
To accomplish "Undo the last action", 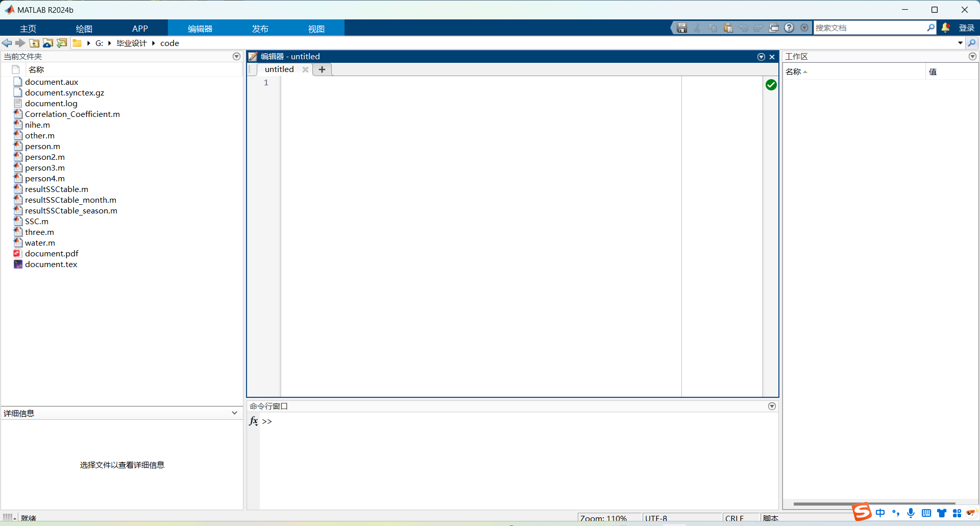I will point(743,28).
